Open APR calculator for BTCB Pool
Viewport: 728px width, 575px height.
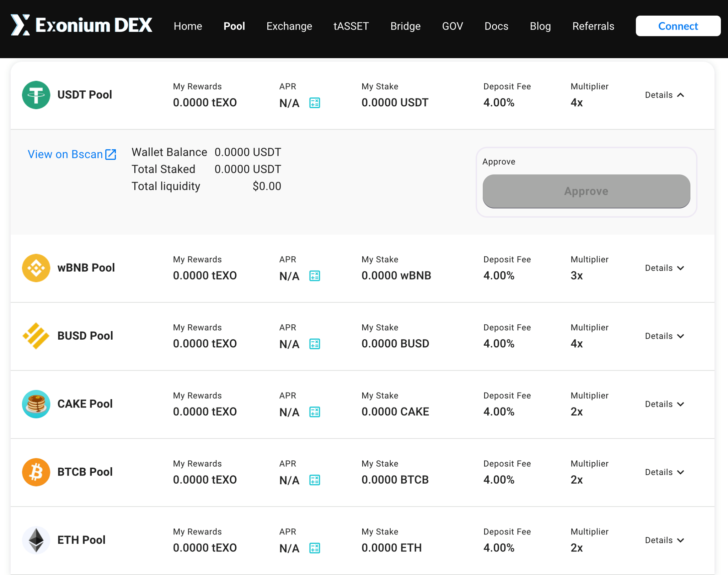click(315, 480)
